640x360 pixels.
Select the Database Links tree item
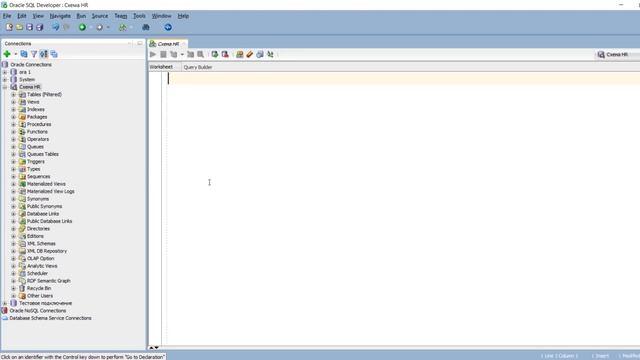[43, 214]
